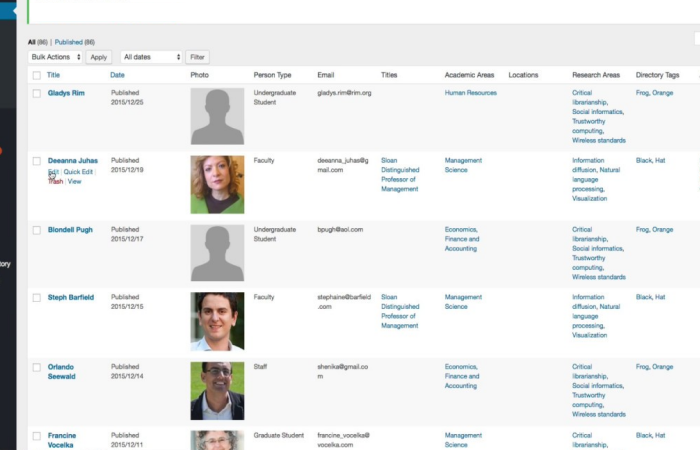
Task: Expand the All dates dropdown
Action: 151,57
